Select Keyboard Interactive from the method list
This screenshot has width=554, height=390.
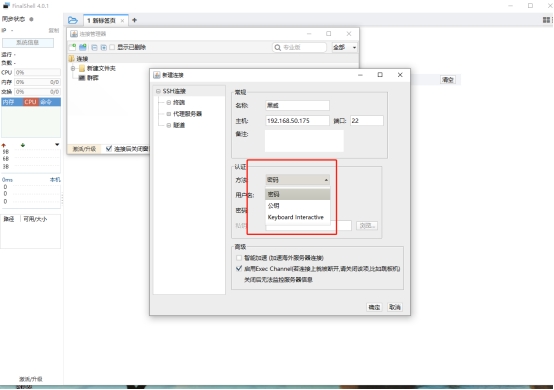[297, 217]
